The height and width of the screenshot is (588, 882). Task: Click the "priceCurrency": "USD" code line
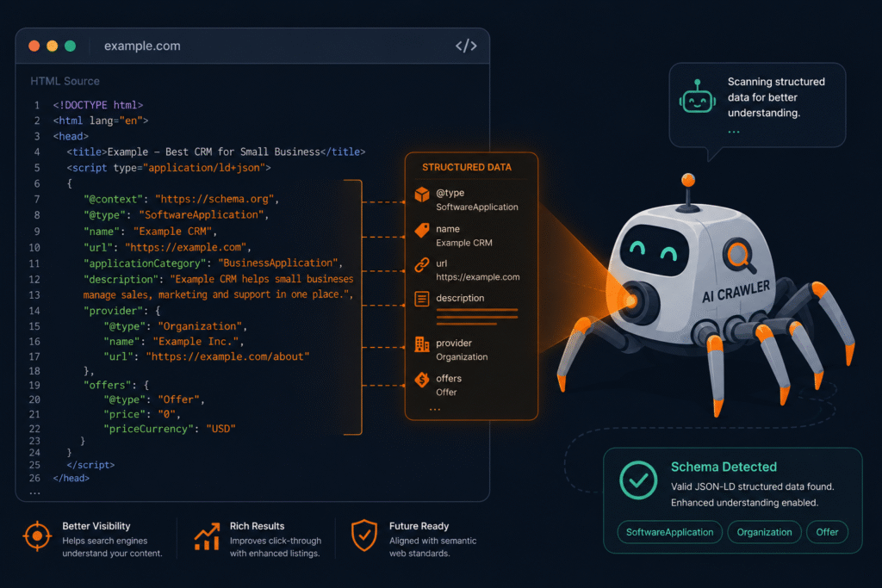170,429
